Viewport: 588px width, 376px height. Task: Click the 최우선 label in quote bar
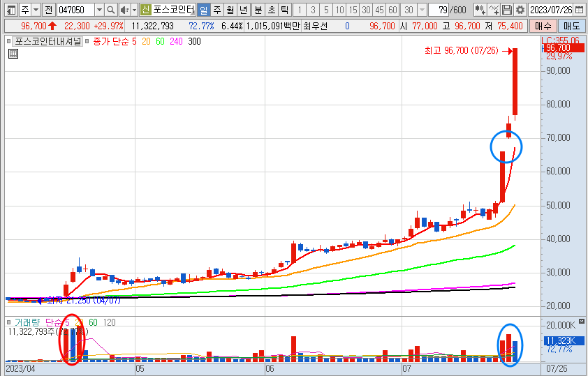315,26
